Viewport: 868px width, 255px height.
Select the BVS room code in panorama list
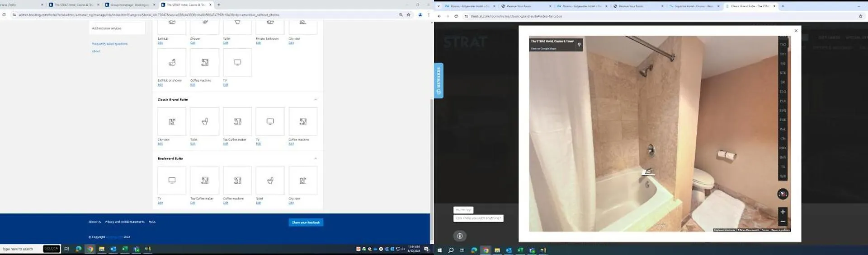coord(783,158)
